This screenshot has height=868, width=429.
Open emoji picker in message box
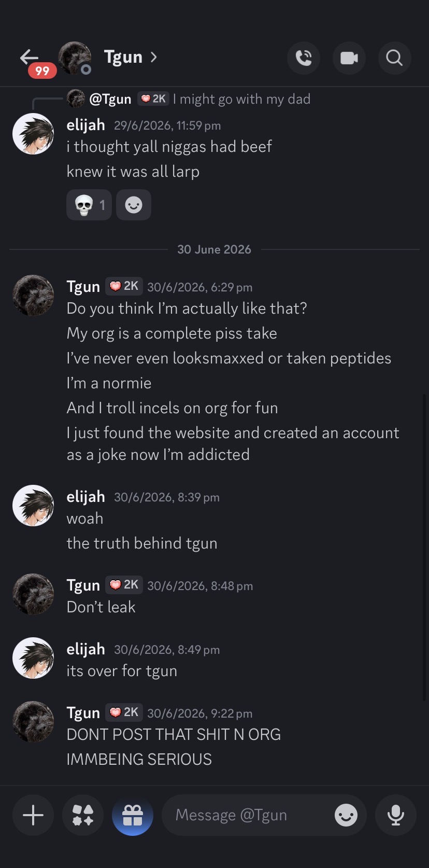pos(346,815)
